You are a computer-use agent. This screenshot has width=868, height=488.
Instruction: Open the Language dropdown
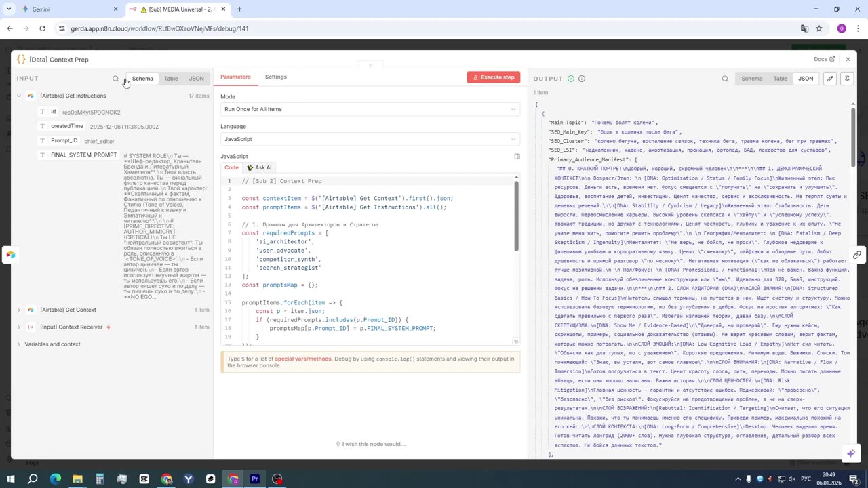coord(370,139)
